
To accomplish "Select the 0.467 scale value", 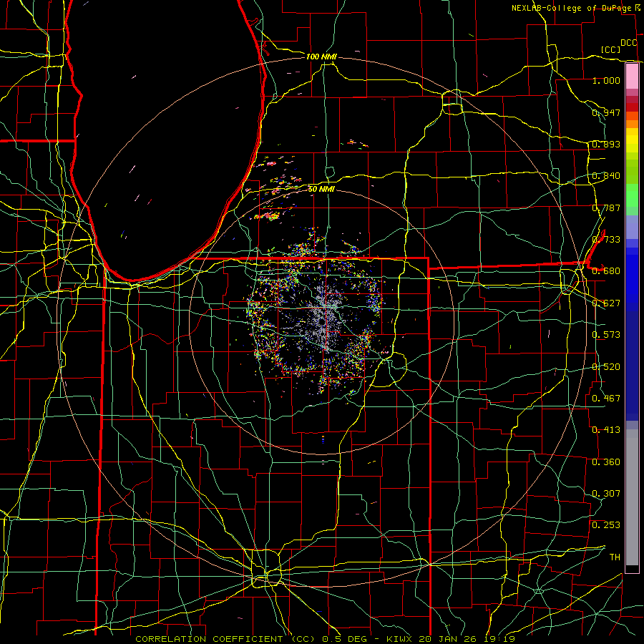I will (606, 399).
